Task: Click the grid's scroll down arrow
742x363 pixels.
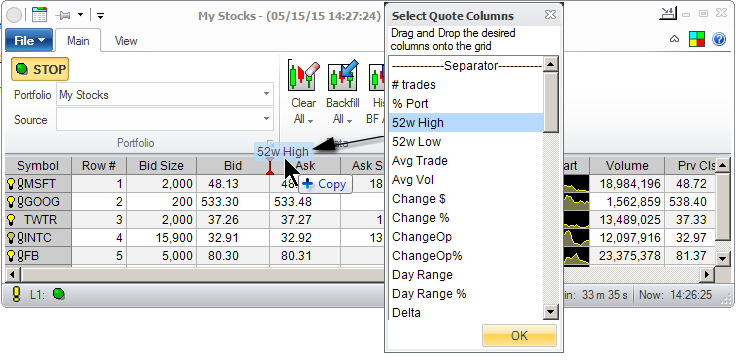Action: [722, 258]
